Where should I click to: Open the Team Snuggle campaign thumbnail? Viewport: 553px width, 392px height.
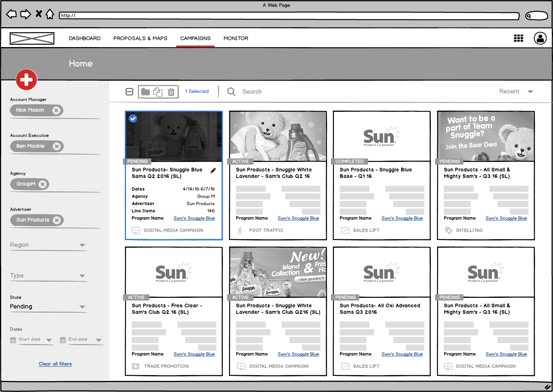click(486, 136)
